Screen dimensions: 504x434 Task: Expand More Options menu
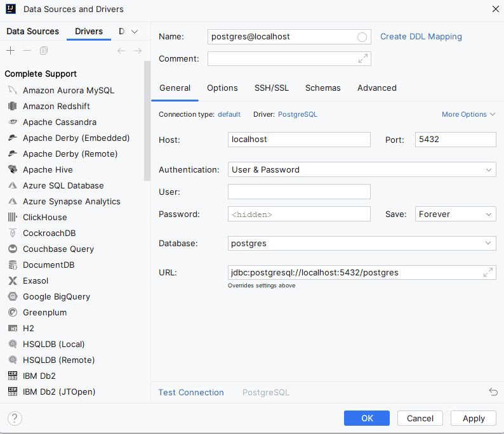coord(468,114)
